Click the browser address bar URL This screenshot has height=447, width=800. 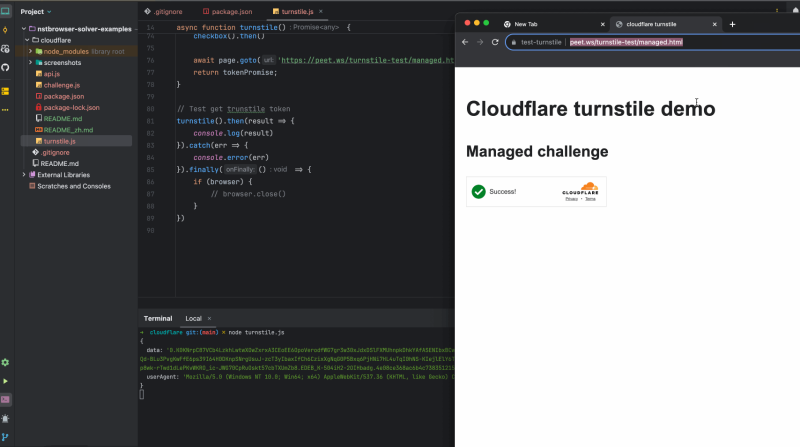(x=626, y=42)
